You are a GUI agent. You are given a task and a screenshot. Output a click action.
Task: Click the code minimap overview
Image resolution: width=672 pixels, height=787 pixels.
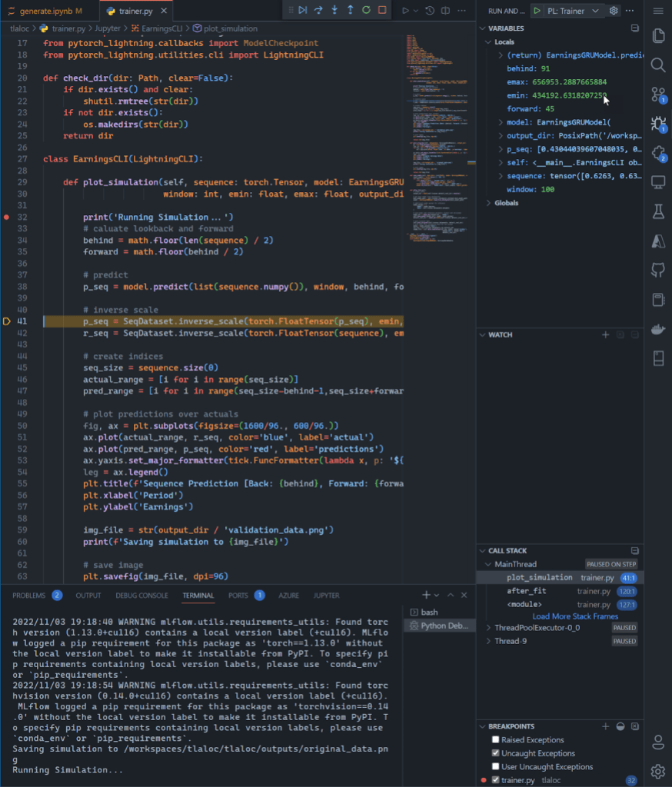pos(440,138)
